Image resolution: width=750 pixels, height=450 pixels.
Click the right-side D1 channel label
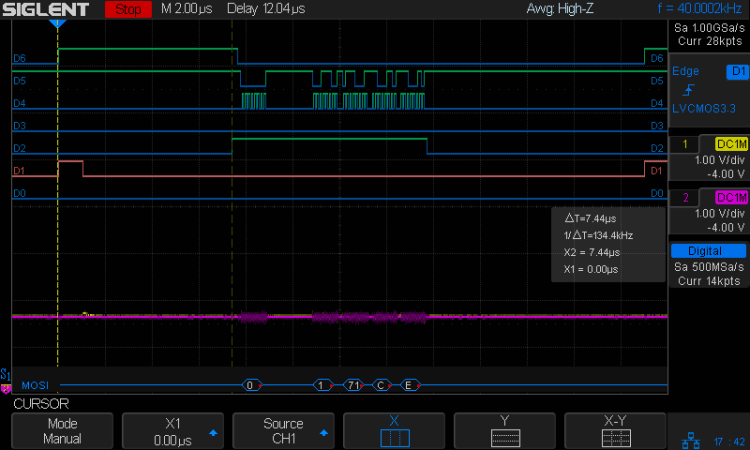657,171
